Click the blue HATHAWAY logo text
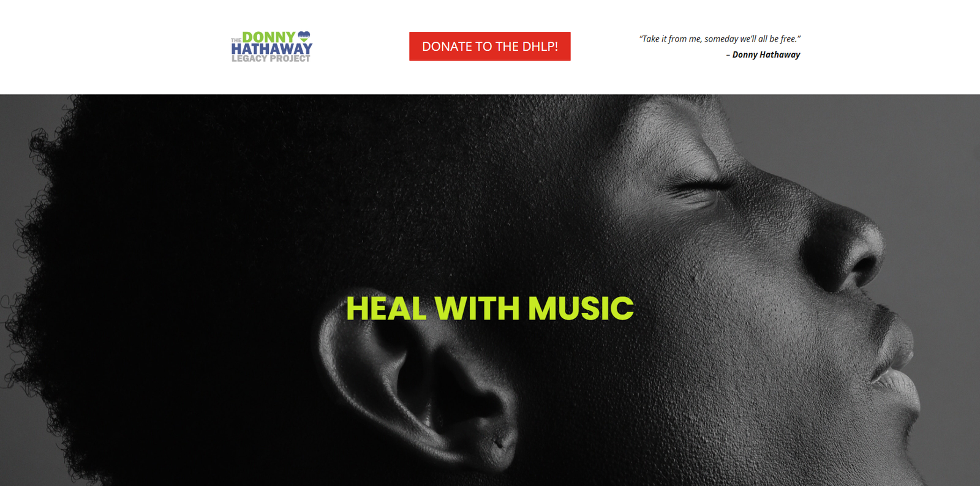 (272, 48)
